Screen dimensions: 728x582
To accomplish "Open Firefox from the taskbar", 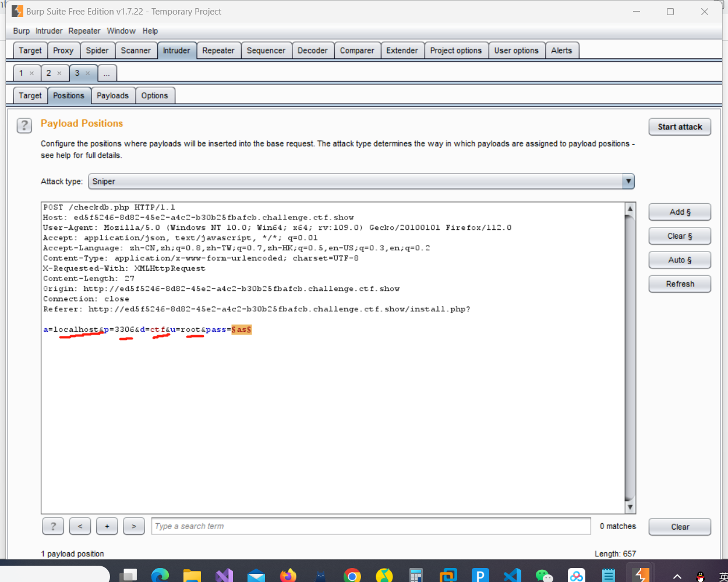I will point(288,575).
